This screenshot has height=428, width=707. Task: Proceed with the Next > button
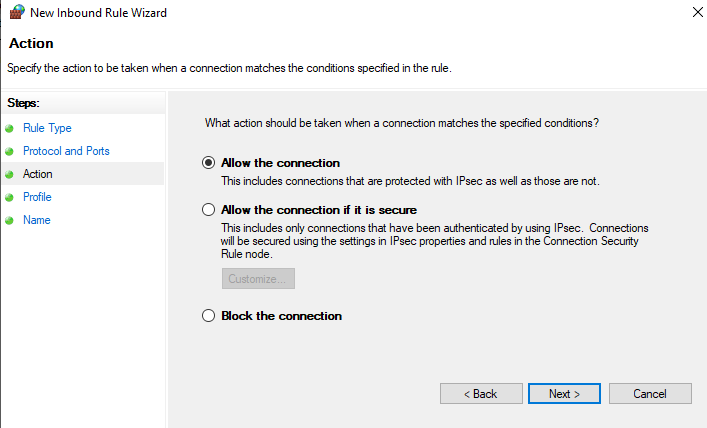click(564, 394)
